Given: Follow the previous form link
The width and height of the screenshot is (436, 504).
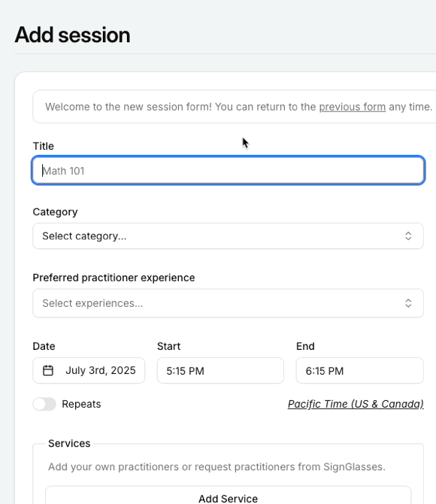Looking at the screenshot, I should [x=352, y=107].
